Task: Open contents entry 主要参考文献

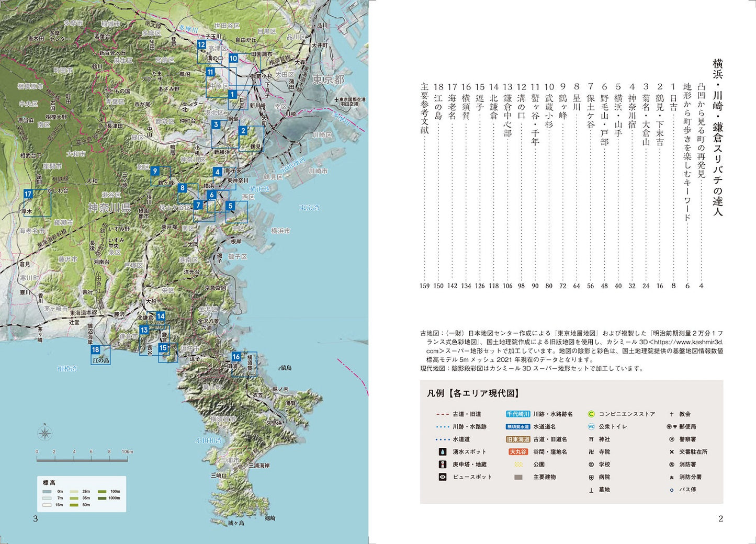Action: coord(424,108)
